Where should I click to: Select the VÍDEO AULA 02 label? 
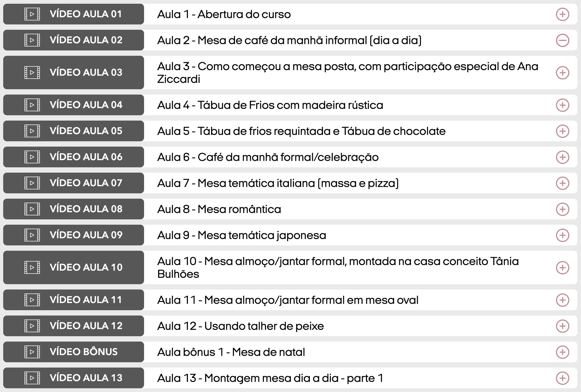86,40
